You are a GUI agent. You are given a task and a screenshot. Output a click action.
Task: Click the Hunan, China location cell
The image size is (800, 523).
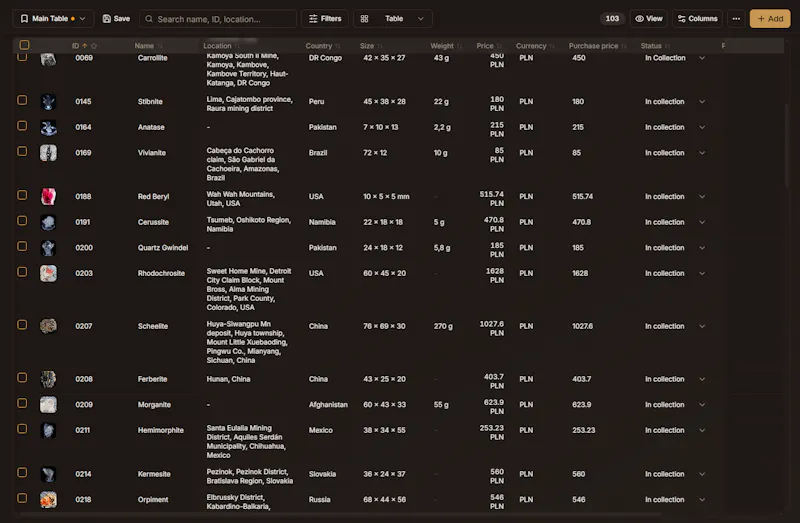coord(228,380)
